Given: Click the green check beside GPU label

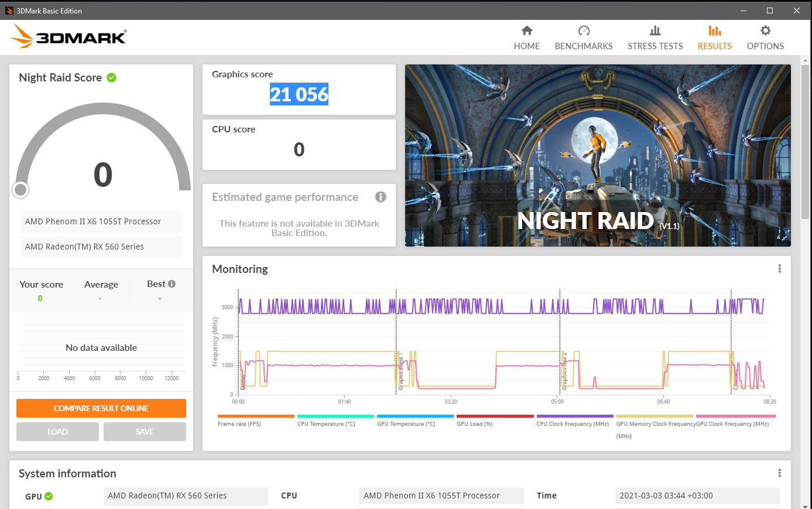Looking at the screenshot, I should point(49,496).
